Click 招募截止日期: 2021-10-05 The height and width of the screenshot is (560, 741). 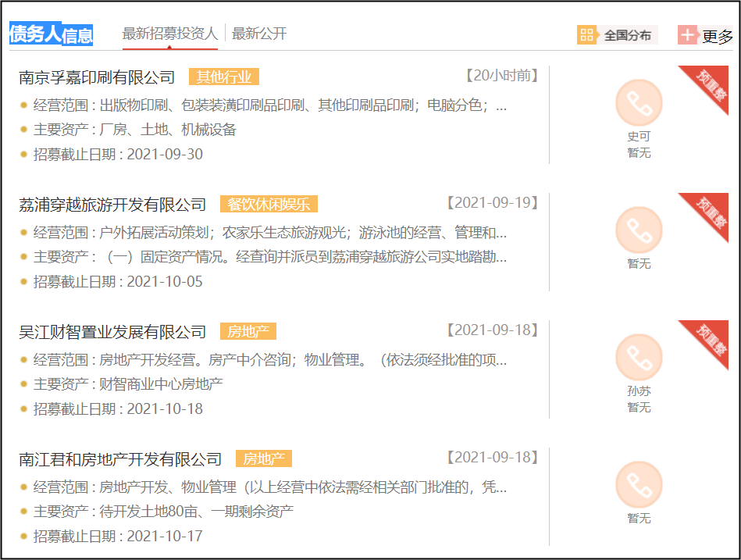[x=118, y=282]
